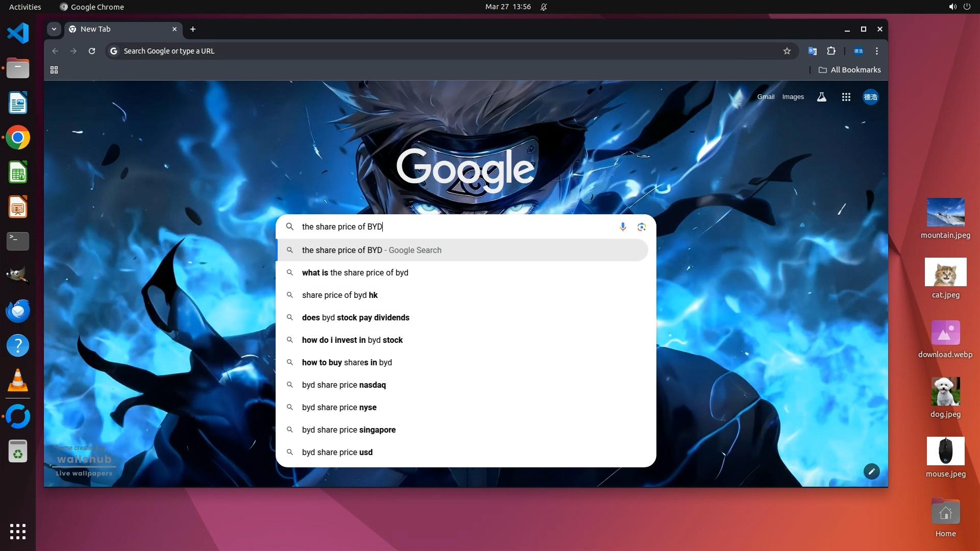Open the Google apps grid
Image resolution: width=980 pixels, height=551 pixels.
click(846, 97)
